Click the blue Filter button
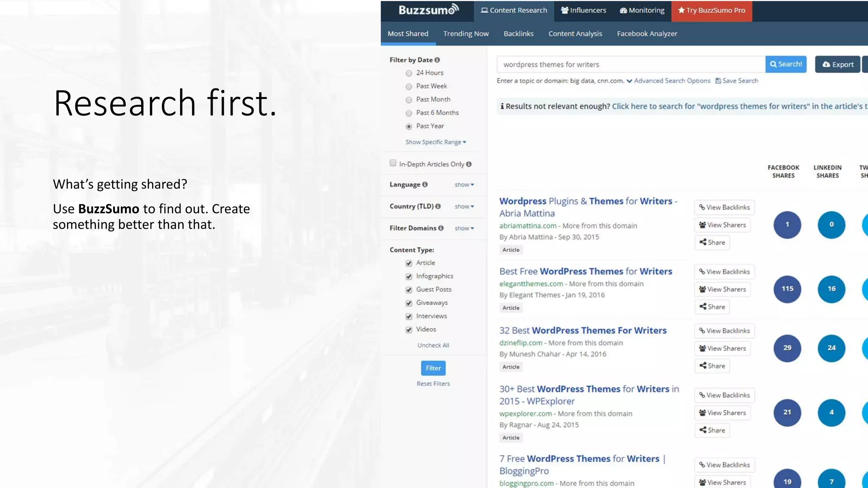This screenshot has height=488, width=868. (433, 368)
